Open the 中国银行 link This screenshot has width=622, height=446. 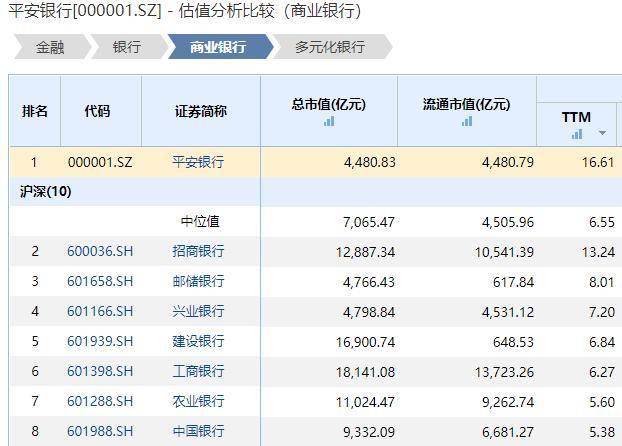pyautogui.click(x=198, y=431)
